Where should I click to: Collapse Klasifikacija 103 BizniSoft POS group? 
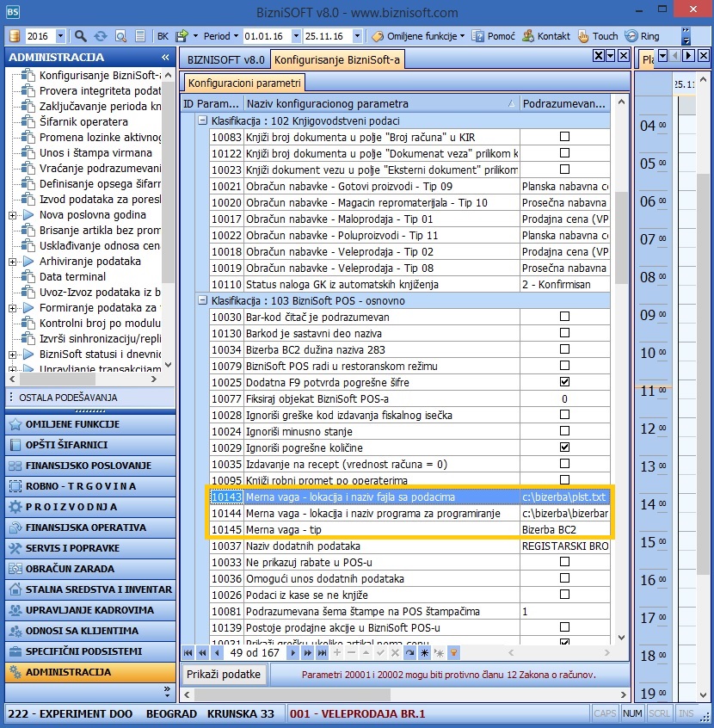[203, 301]
